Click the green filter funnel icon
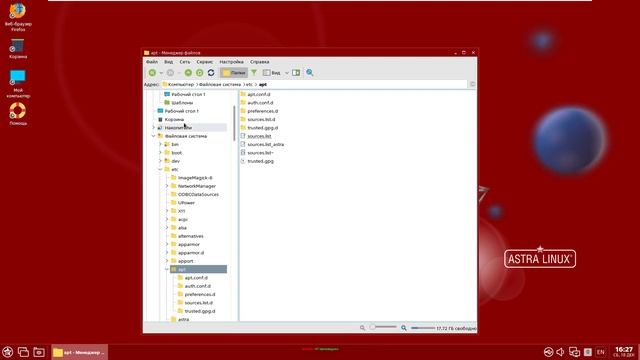Viewport: 640px width, 360px height. pyautogui.click(x=254, y=73)
